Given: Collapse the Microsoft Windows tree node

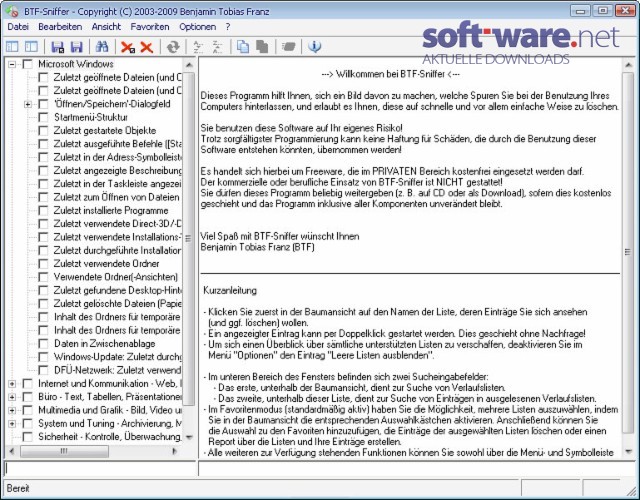Looking at the screenshot, I should [x=12, y=64].
